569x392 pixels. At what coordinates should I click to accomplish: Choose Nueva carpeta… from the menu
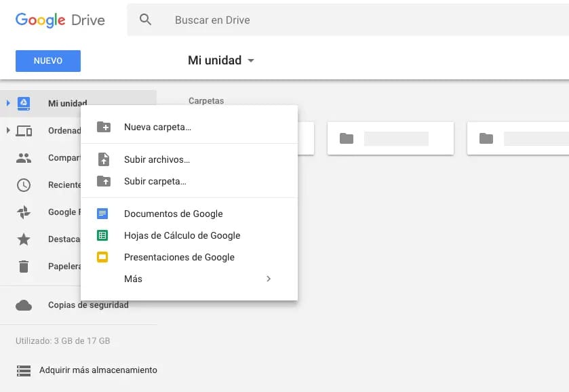click(x=189, y=127)
